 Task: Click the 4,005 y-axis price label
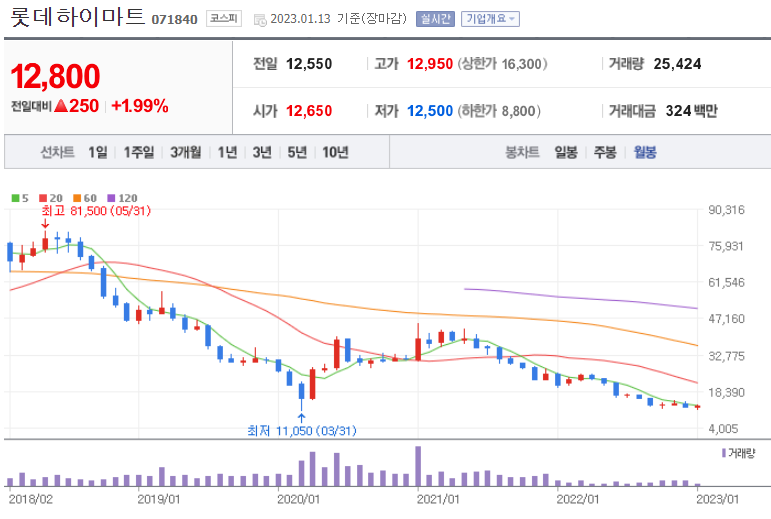pos(723,429)
